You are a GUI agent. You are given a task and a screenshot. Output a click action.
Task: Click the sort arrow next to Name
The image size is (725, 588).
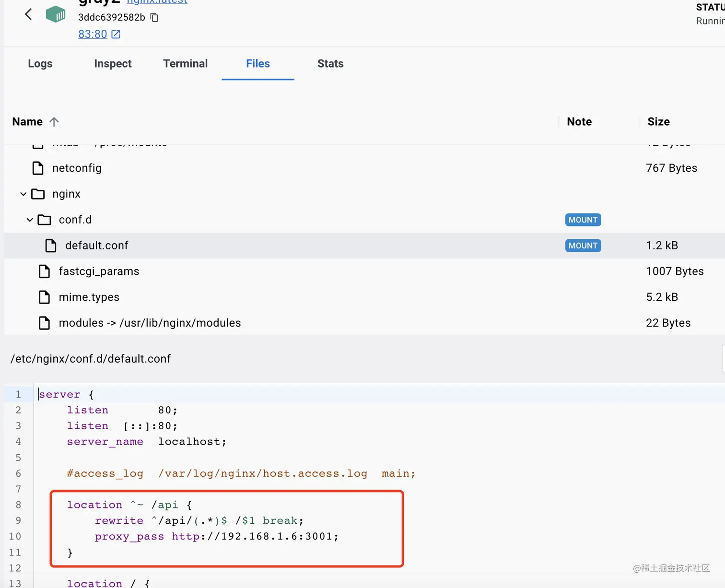pyautogui.click(x=54, y=122)
